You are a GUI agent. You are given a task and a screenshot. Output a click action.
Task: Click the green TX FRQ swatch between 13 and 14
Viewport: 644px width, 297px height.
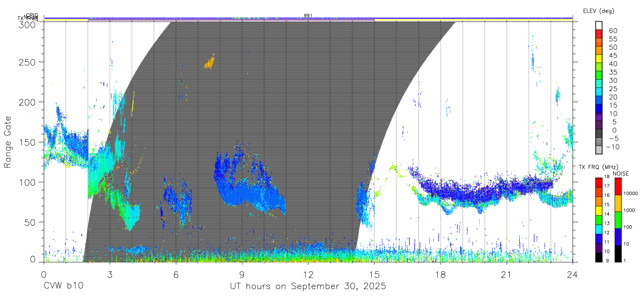coord(599,219)
